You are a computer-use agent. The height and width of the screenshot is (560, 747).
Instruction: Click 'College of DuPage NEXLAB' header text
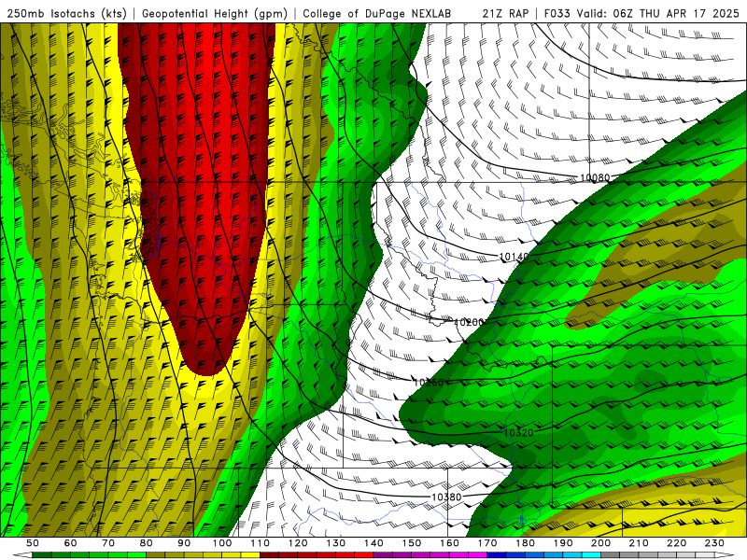(377, 13)
